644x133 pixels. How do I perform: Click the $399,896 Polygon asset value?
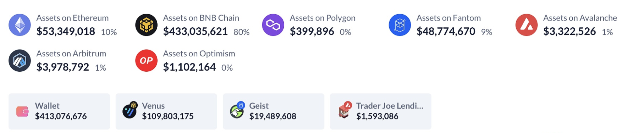pyautogui.click(x=312, y=32)
